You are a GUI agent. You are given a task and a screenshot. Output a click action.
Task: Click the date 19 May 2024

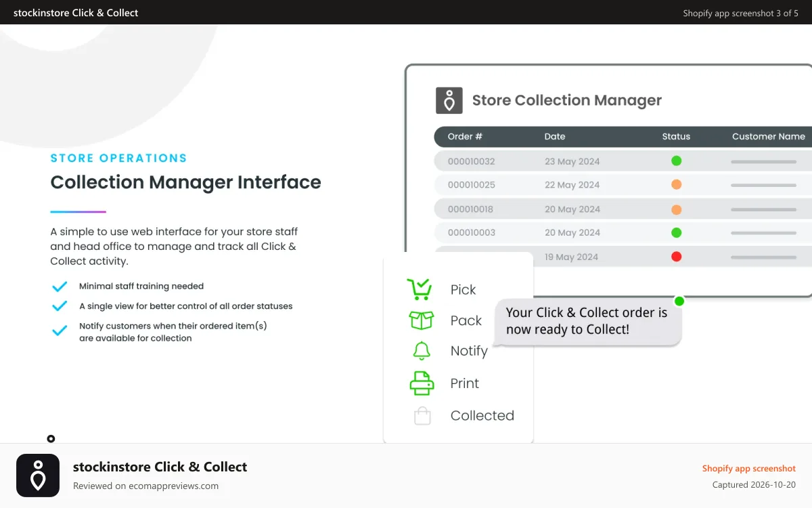pos(572,257)
